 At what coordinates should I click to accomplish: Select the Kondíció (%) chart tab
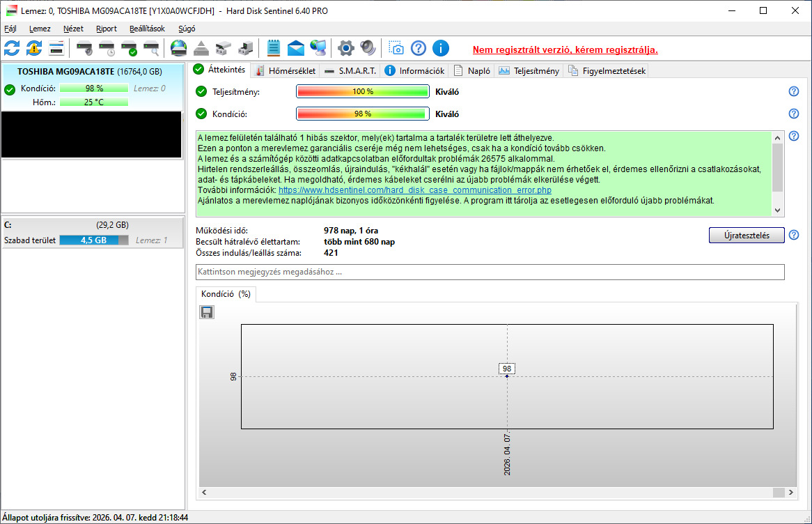(226, 294)
